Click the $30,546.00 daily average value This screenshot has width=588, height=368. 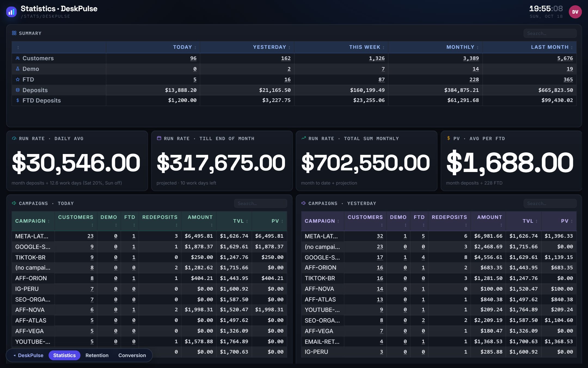[76, 163]
